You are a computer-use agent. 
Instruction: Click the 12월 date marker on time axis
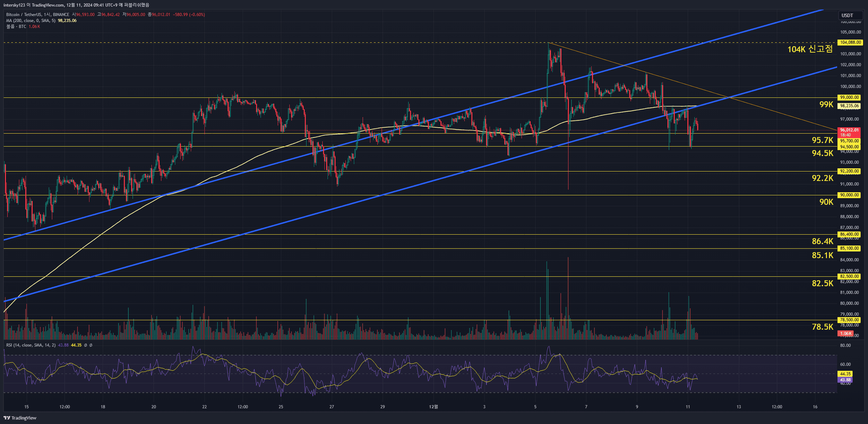click(433, 407)
